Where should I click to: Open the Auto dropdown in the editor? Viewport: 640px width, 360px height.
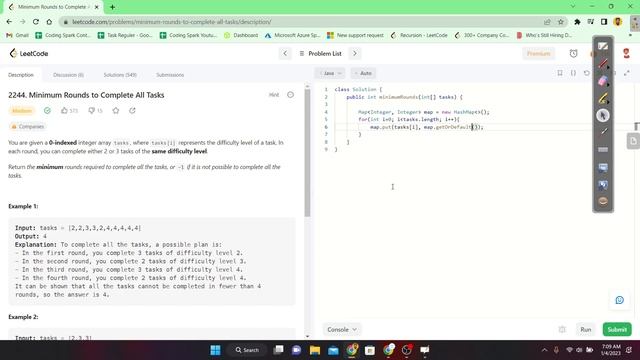point(363,73)
